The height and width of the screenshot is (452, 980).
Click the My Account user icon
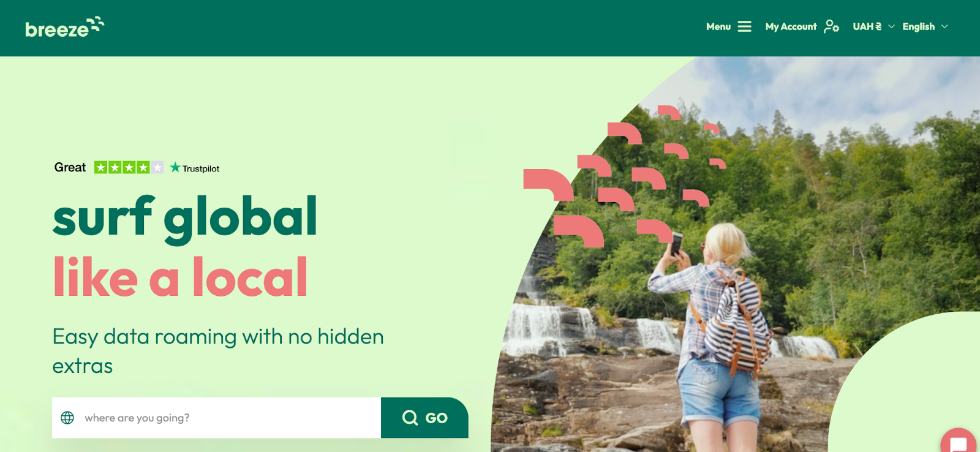pyautogui.click(x=831, y=26)
